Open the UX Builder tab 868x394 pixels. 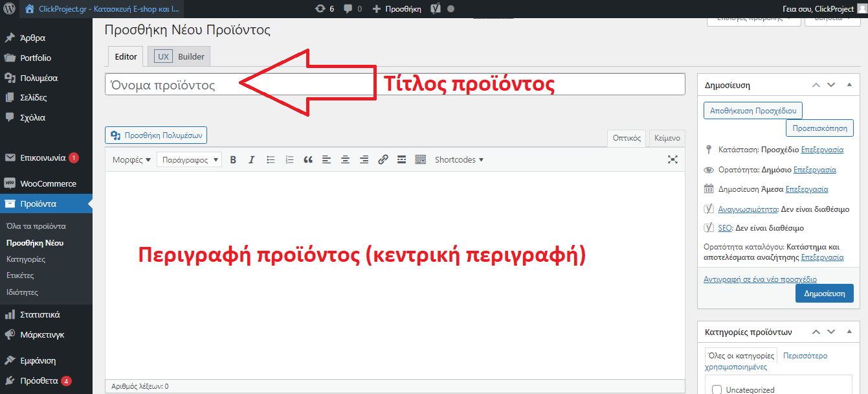click(179, 56)
